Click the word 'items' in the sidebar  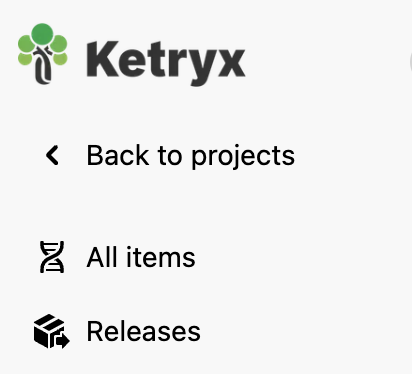coord(161,257)
